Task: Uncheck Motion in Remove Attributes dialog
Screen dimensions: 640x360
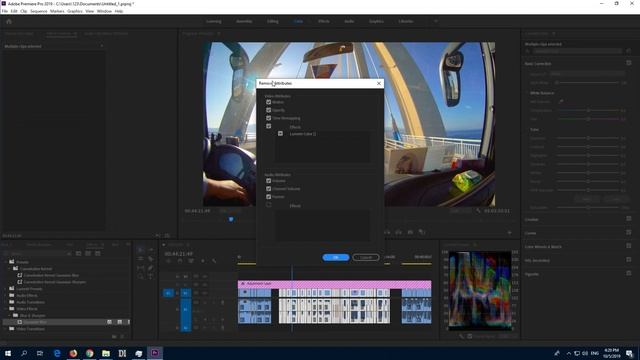Action: [x=269, y=102]
